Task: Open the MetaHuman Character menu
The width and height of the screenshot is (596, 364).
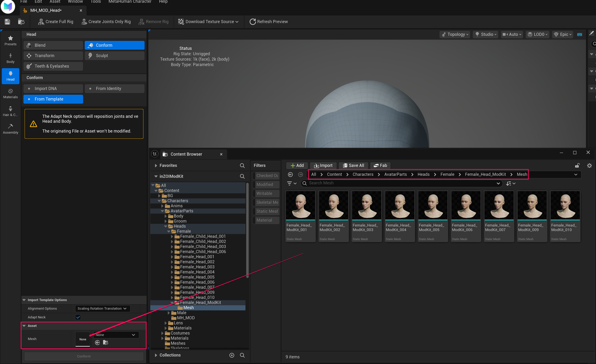Action: 130,2
